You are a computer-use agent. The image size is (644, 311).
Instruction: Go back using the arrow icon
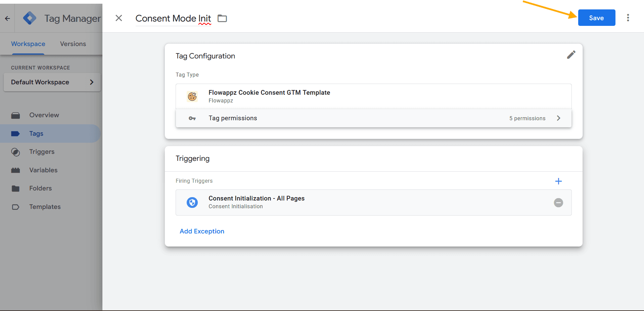point(7,18)
